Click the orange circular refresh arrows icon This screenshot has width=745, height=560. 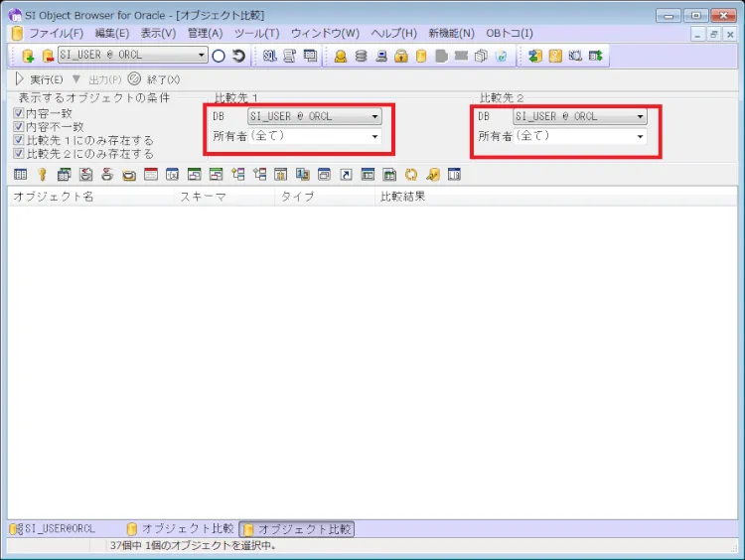(411, 175)
